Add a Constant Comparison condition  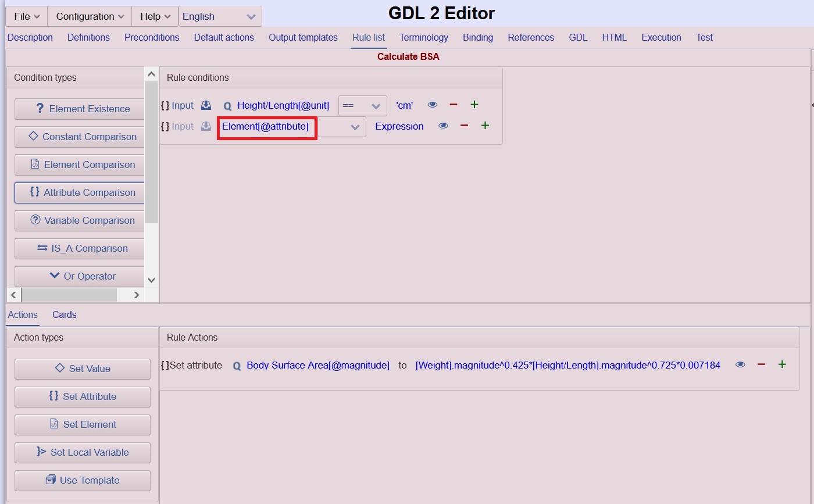pyautogui.click(x=80, y=137)
